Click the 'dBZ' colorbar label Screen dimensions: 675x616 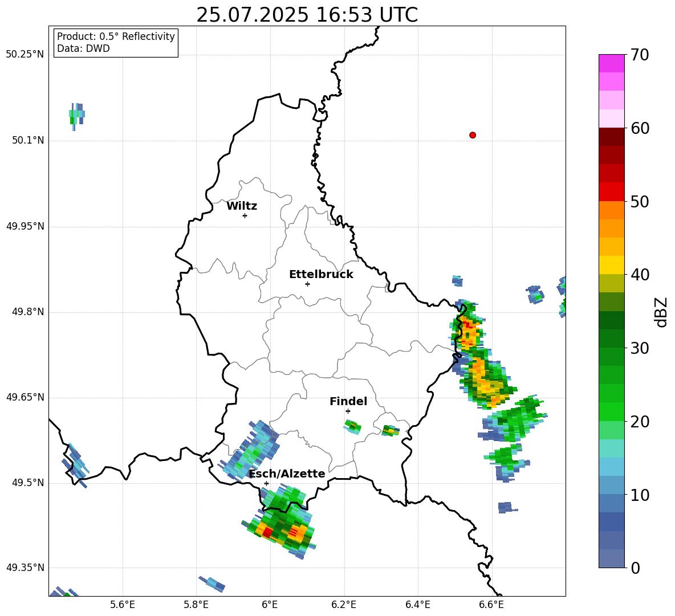click(x=662, y=312)
